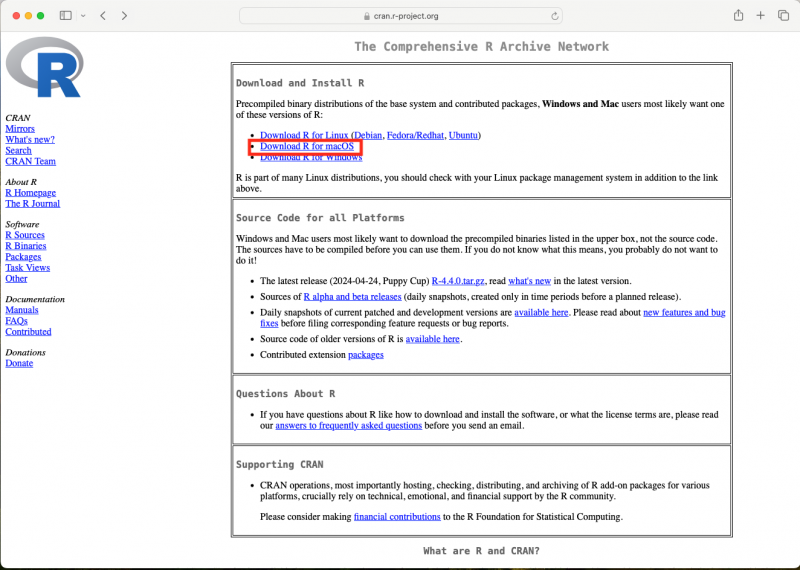800x570 pixels.
Task: Reload the page with the refresh icon
Action: (x=555, y=16)
